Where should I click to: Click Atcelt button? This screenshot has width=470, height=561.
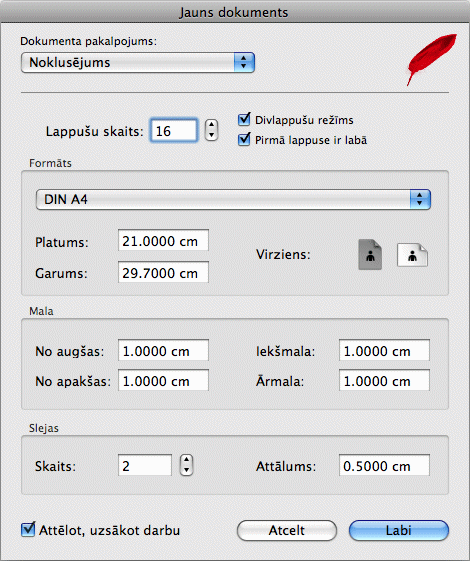(287, 530)
